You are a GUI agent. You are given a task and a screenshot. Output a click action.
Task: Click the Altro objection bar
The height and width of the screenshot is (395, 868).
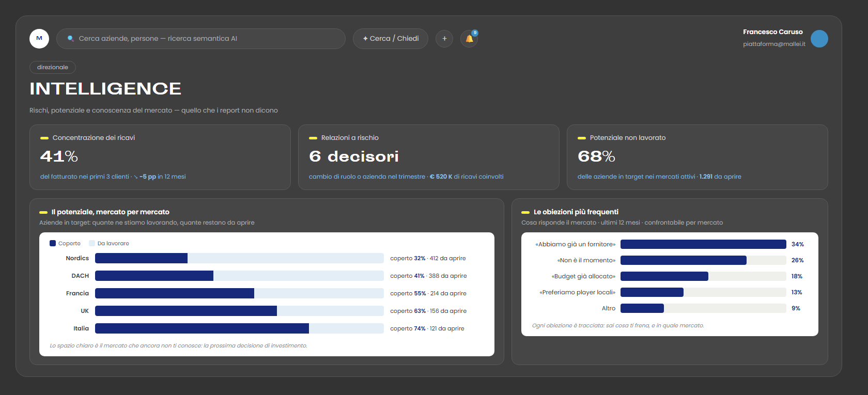tap(703, 308)
